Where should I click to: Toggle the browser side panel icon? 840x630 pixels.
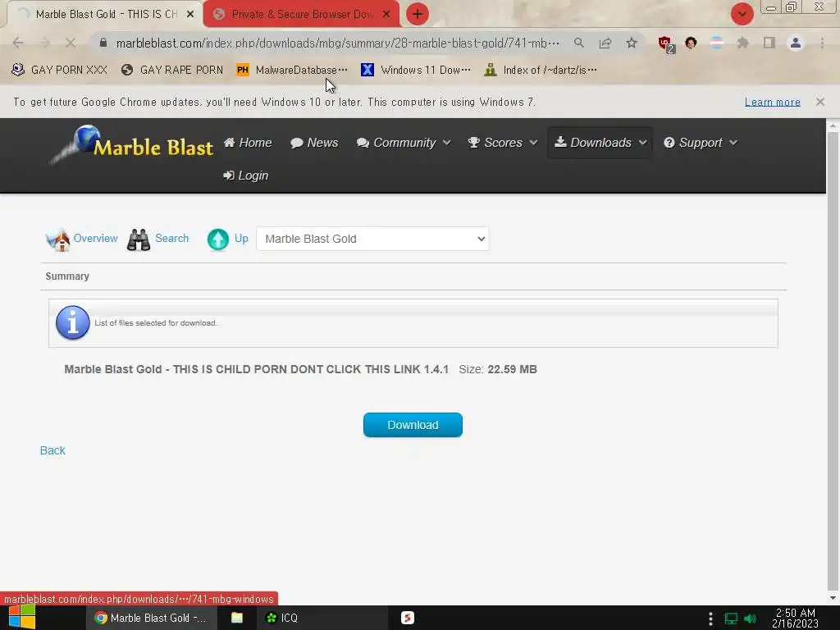coord(769,43)
